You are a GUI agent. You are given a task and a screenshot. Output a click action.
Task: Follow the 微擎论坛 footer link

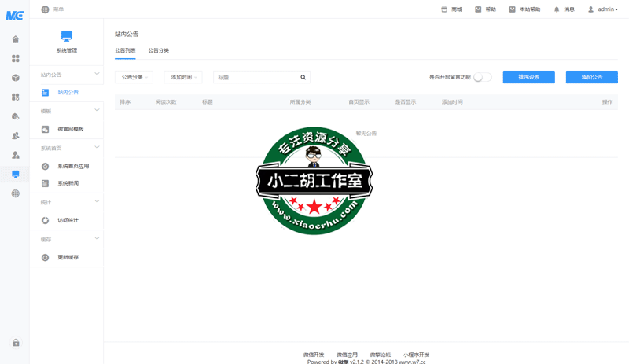pos(381,355)
